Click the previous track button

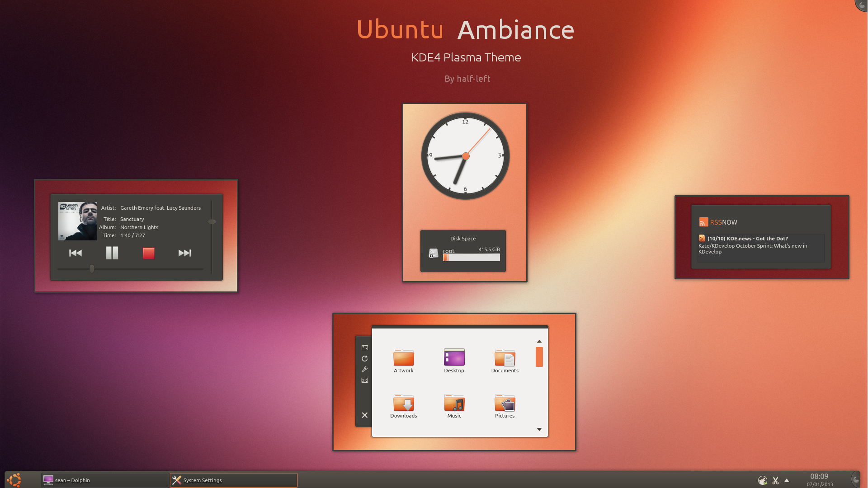point(75,252)
